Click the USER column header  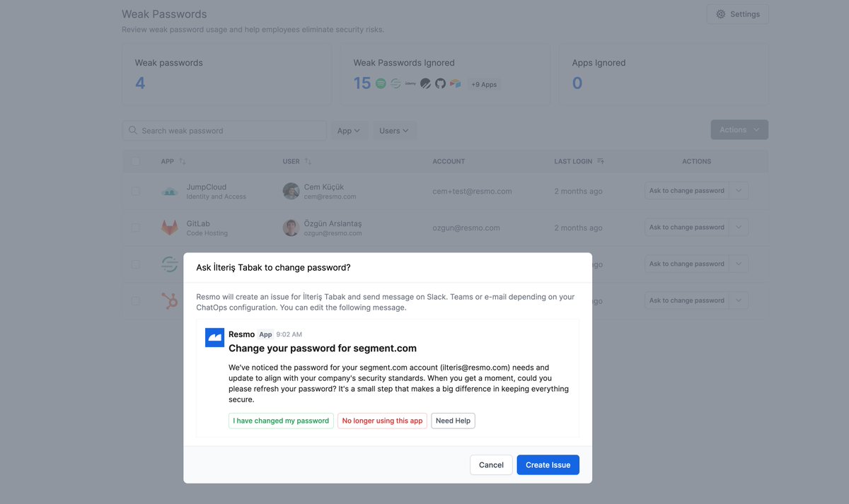click(291, 161)
